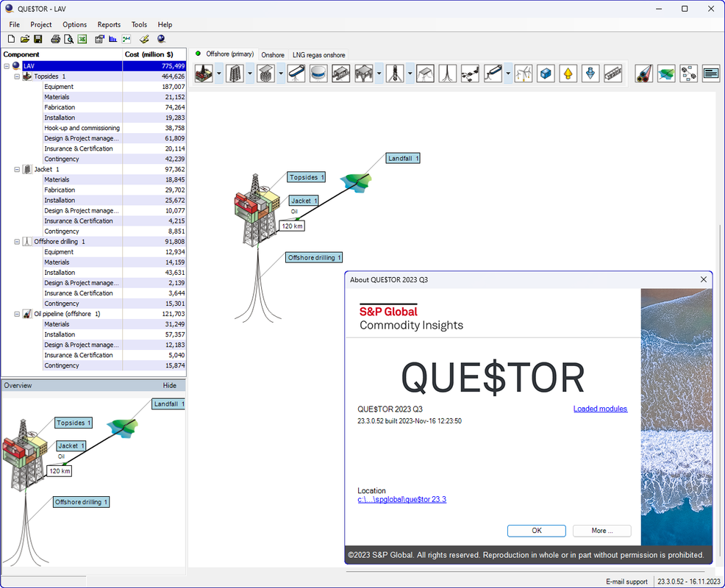Click E-mail support in status bar
Screen dimensions: 725x588
626,581
